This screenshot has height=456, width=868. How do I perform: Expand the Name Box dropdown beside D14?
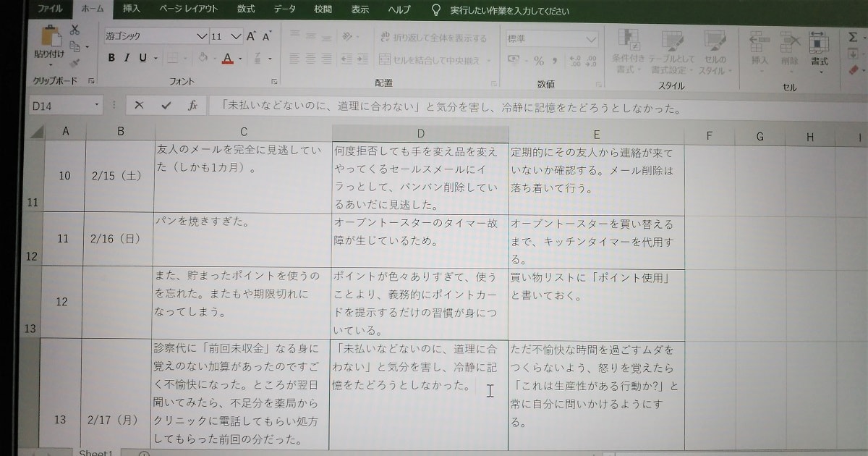tap(97, 106)
